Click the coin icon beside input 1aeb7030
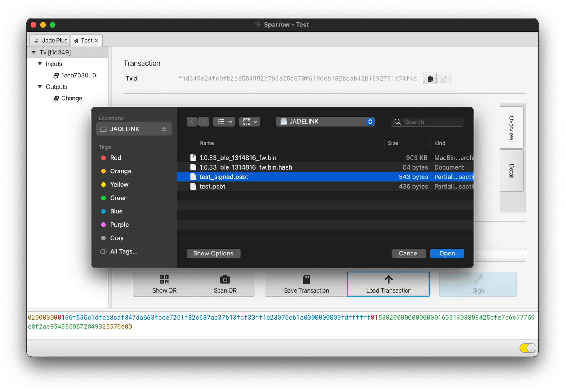This screenshot has width=565, height=392. [x=56, y=76]
